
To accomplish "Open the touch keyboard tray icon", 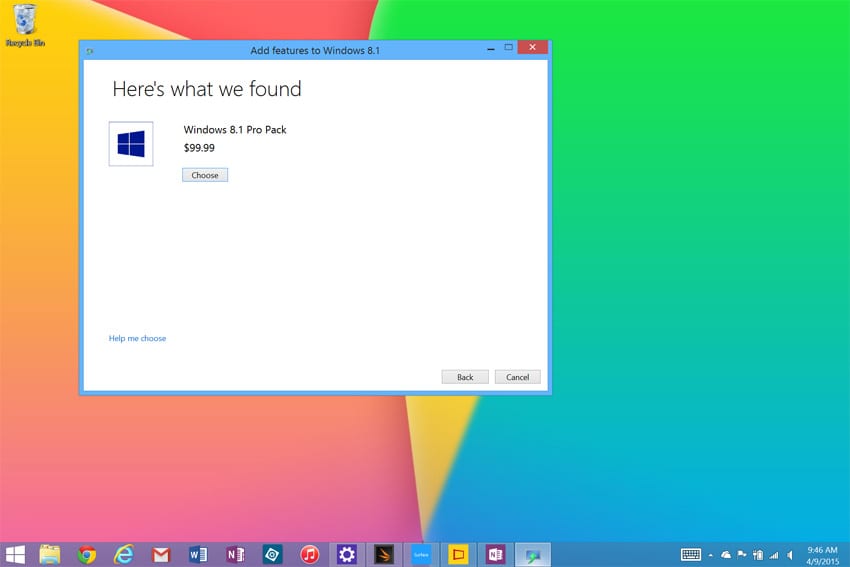I will point(691,555).
